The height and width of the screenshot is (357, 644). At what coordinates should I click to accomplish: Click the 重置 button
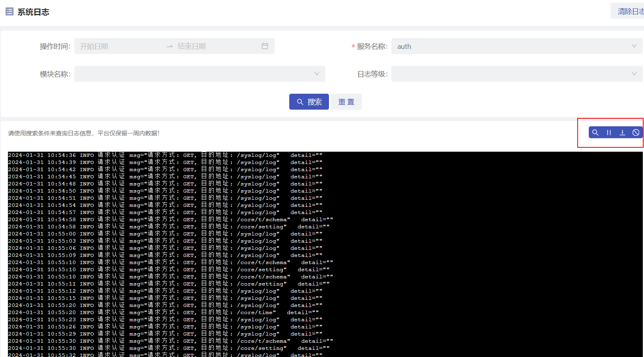[x=346, y=102]
